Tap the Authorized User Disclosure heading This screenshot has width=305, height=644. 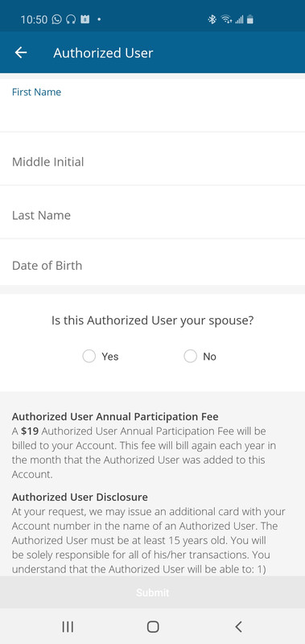(x=80, y=497)
